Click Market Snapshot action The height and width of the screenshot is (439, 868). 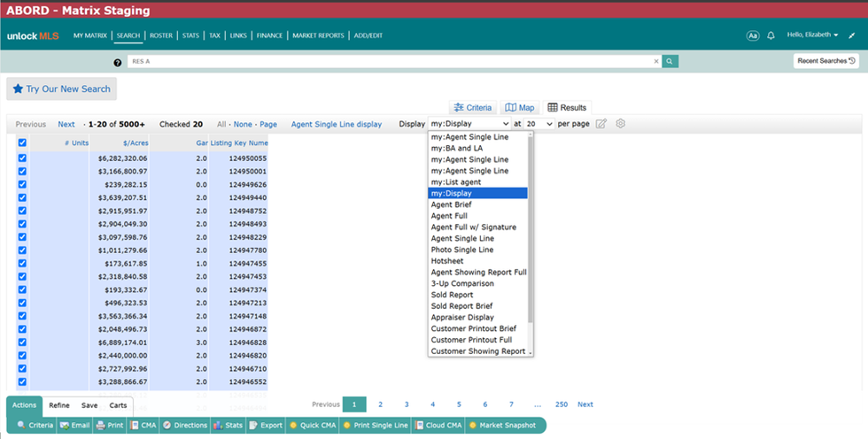503,425
